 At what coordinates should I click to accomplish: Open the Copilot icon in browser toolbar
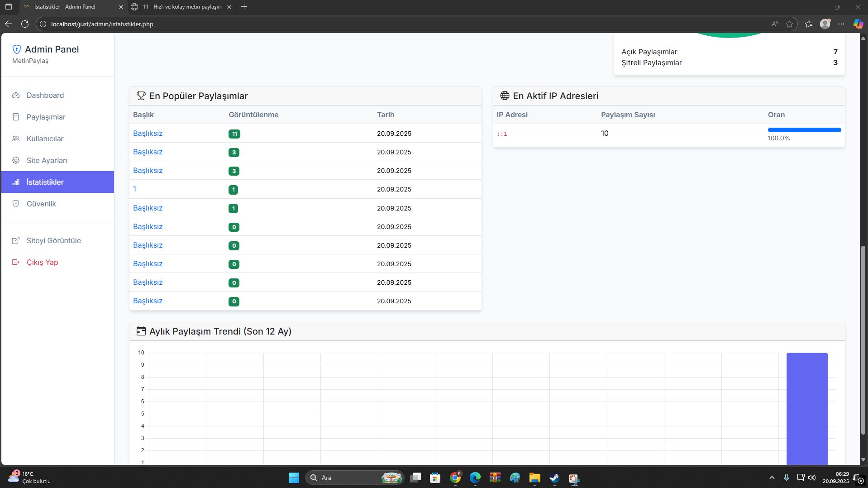pyautogui.click(x=858, y=24)
